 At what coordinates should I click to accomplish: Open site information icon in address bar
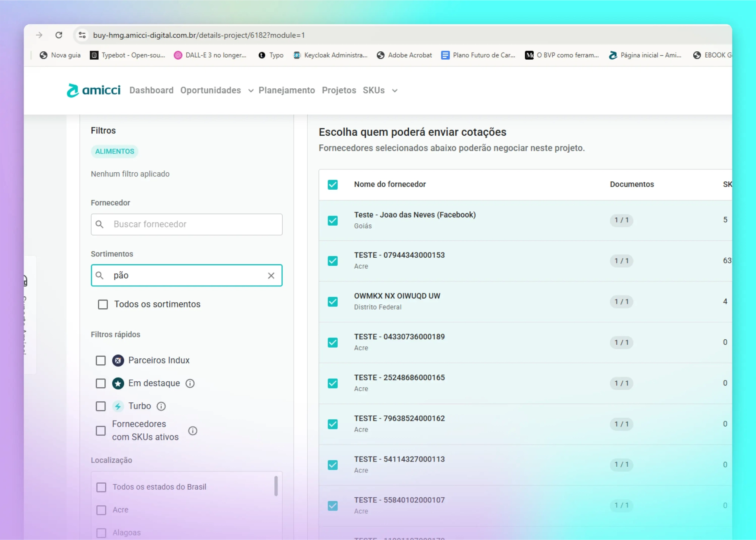(82, 35)
